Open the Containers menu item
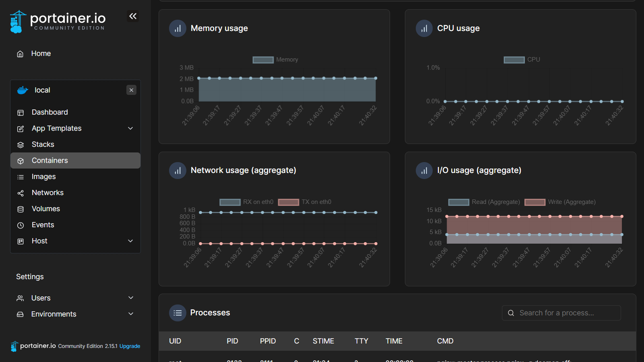The width and height of the screenshot is (644, 362). click(x=50, y=160)
